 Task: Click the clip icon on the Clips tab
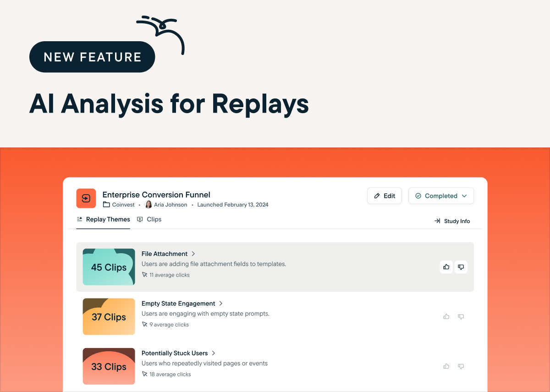click(140, 219)
